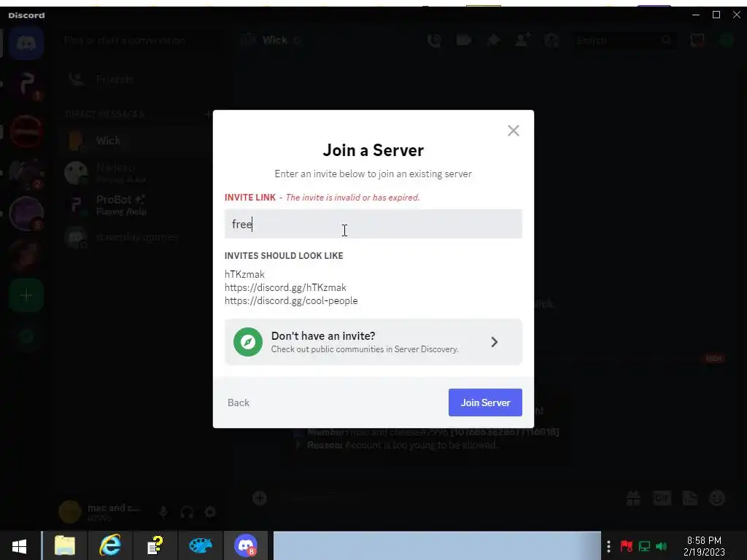
Task: Open the Inbox icon in header
Action: [x=697, y=41]
